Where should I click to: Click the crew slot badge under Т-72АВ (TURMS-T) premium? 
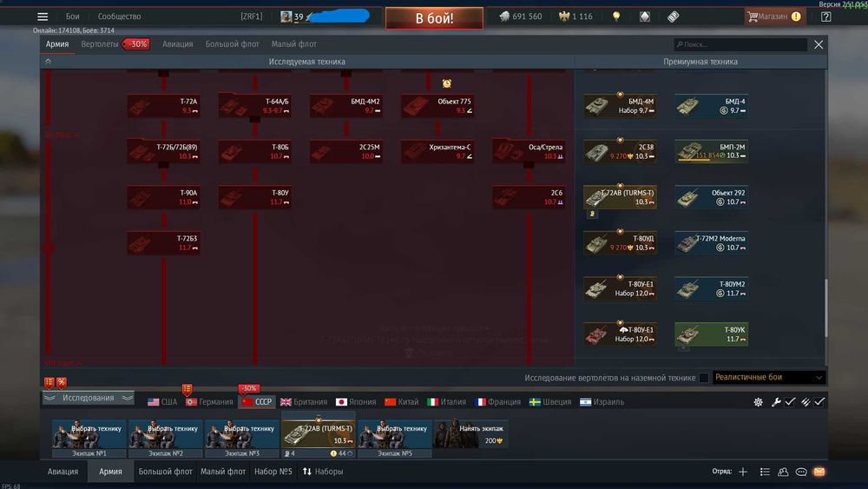click(592, 214)
